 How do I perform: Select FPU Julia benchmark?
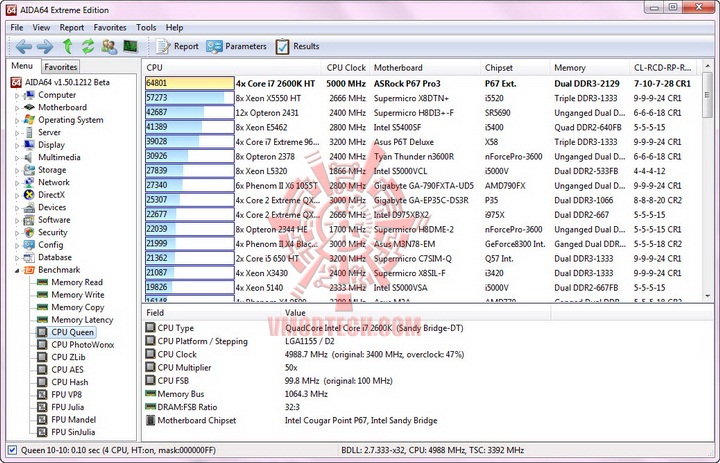click(x=68, y=407)
